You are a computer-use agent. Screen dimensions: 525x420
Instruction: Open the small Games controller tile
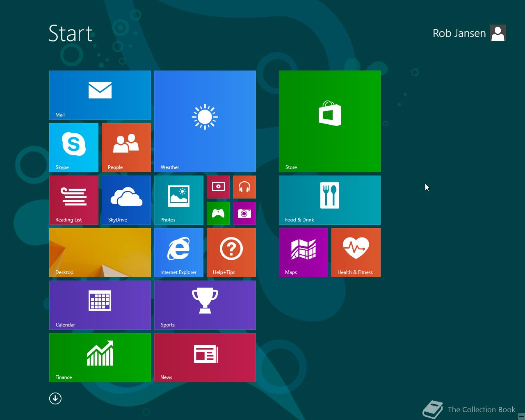(218, 213)
